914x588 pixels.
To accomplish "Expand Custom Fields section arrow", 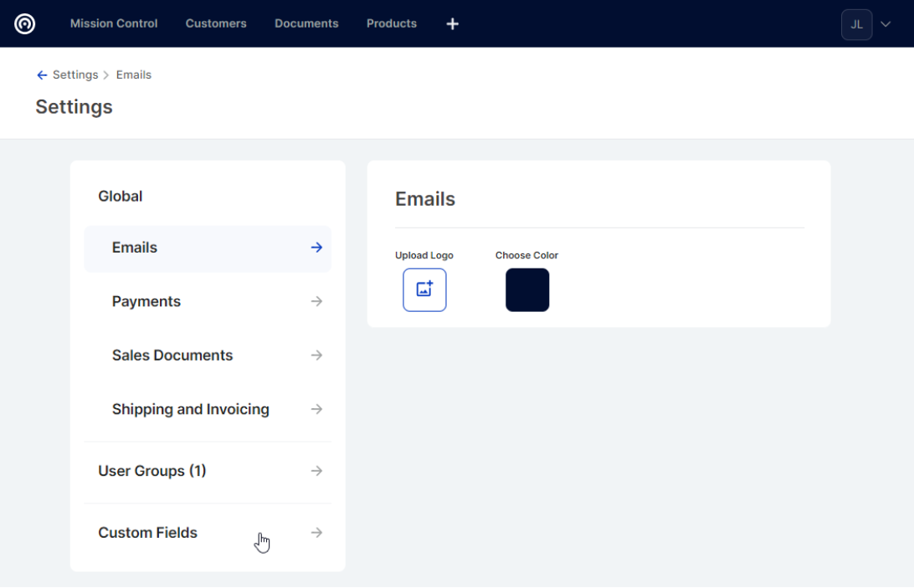I will click(316, 533).
